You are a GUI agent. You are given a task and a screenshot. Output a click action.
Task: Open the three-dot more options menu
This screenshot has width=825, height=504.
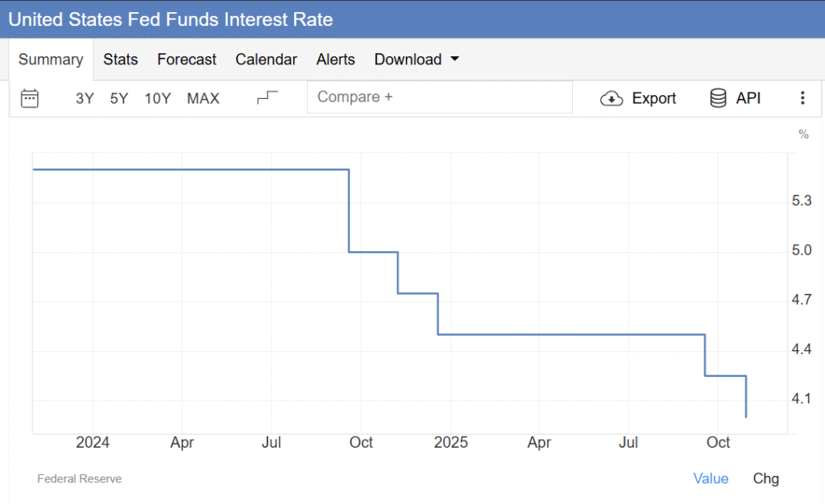(x=802, y=98)
